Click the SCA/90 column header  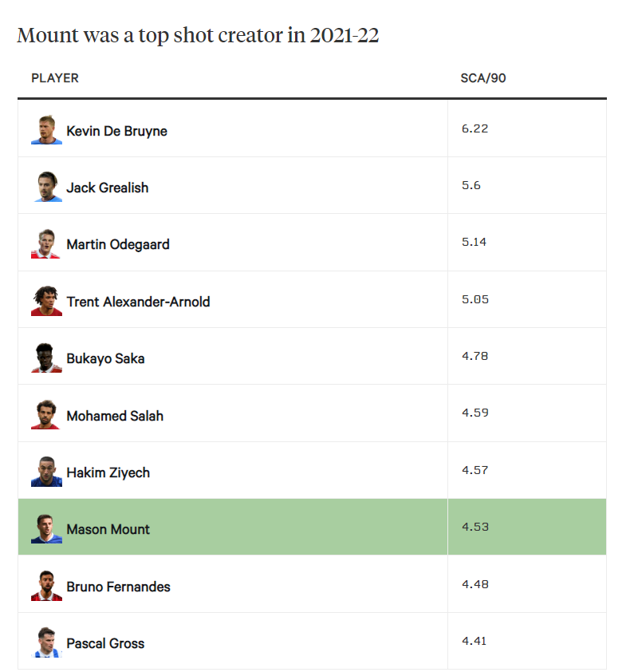click(x=483, y=78)
